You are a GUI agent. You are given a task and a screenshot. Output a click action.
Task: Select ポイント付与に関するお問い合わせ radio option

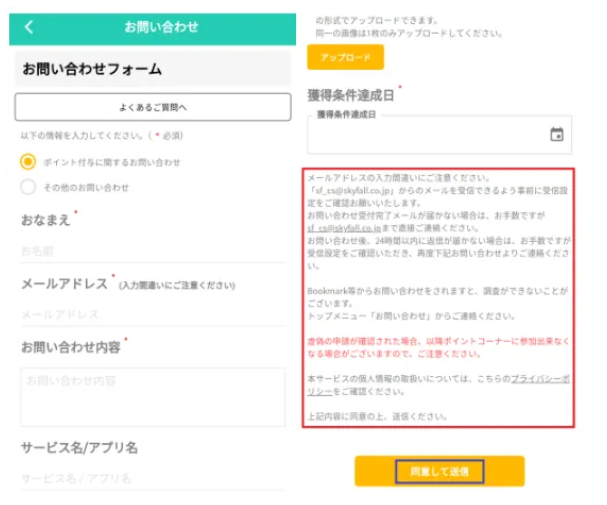tap(28, 162)
